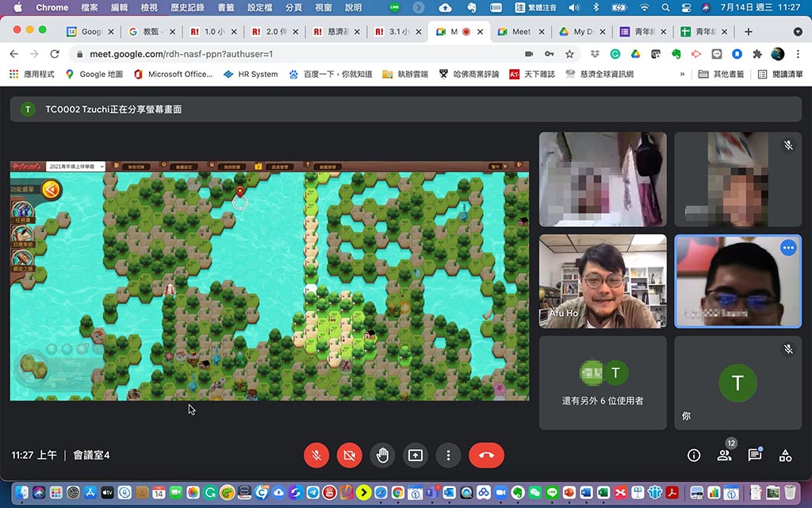Open the 任務 quest icon in game sidebar
Screen dimensions: 812x508
click(23, 212)
